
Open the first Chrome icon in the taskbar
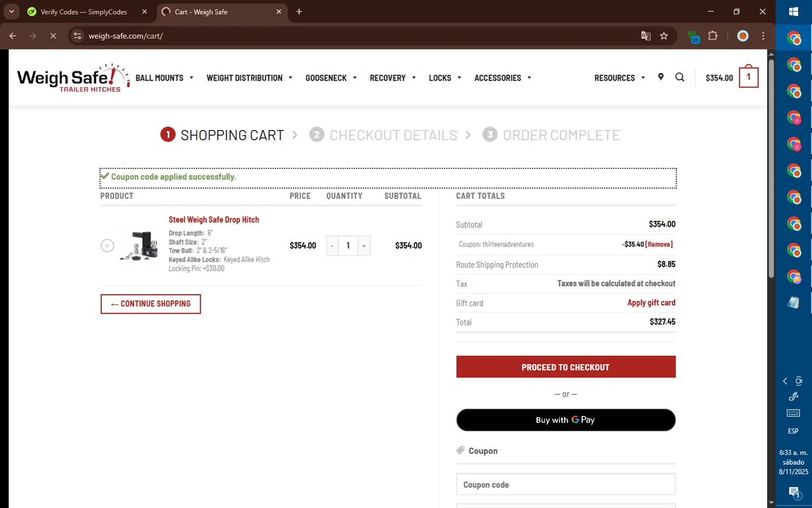coord(794,38)
